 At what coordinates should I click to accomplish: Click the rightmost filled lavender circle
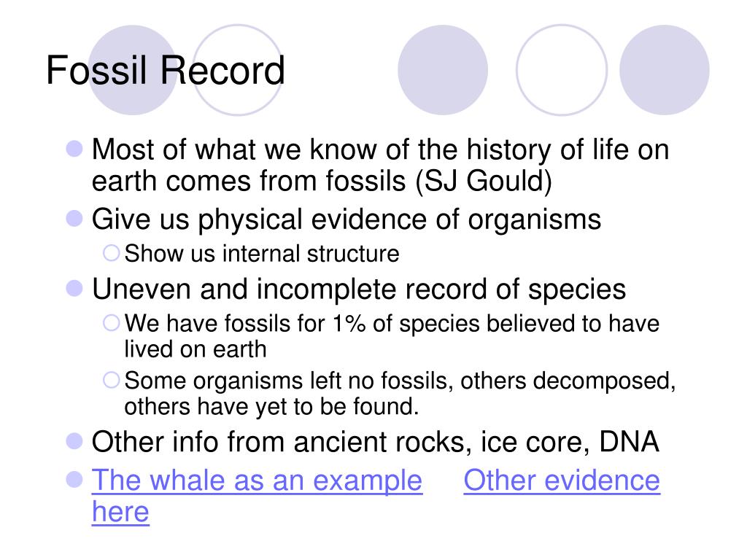point(665,70)
